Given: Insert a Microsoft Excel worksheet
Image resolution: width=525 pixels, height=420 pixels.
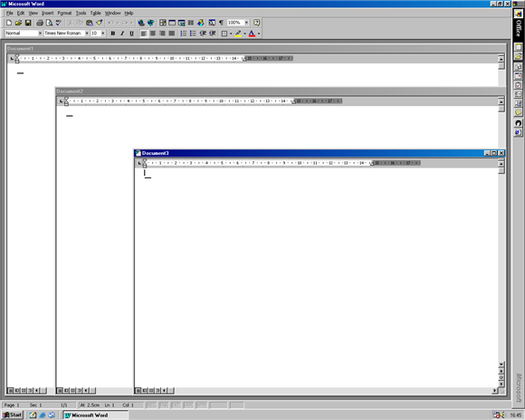Looking at the screenshot, I should coord(181,23).
